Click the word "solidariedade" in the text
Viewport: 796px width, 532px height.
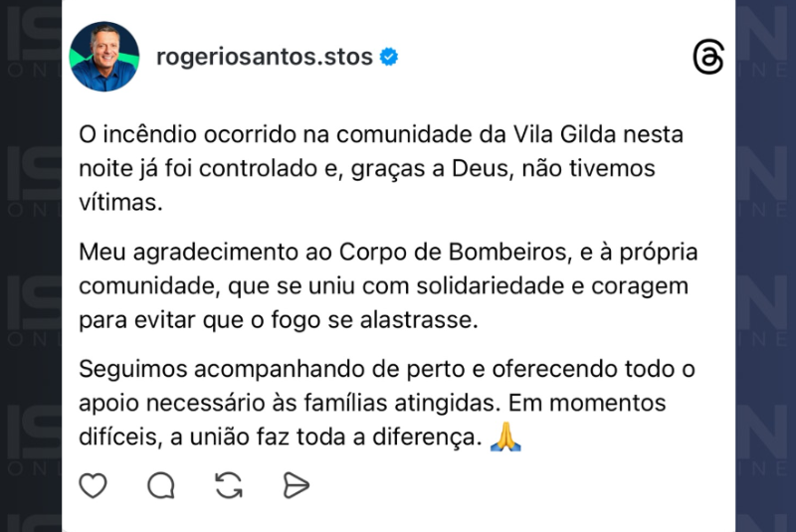[x=483, y=286]
